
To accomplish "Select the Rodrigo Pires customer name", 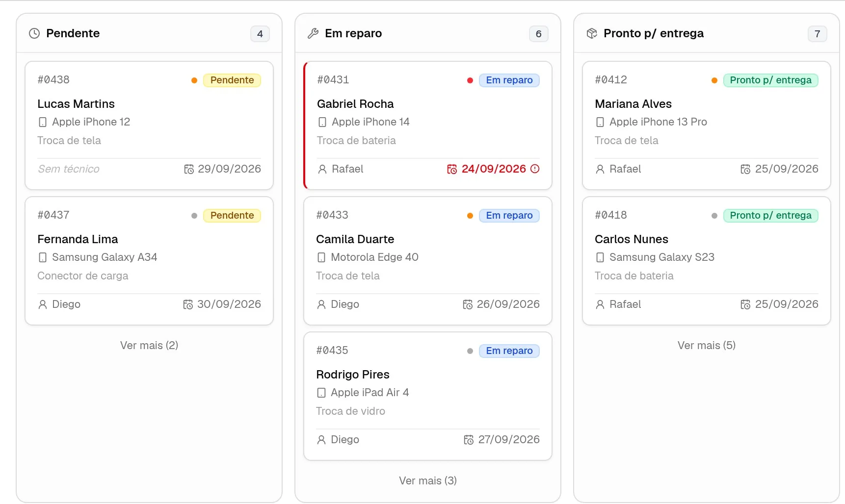I will [353, 375].
